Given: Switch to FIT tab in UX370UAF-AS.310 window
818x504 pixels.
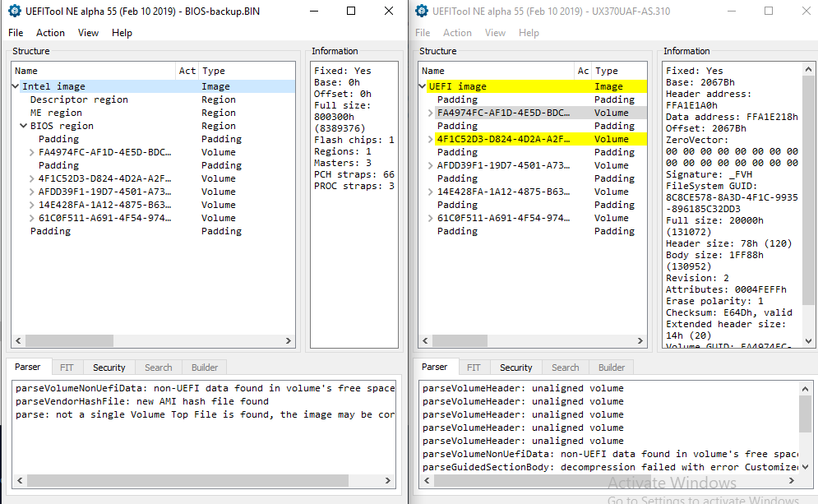Looking at the screenshot, I should [474, 368].
